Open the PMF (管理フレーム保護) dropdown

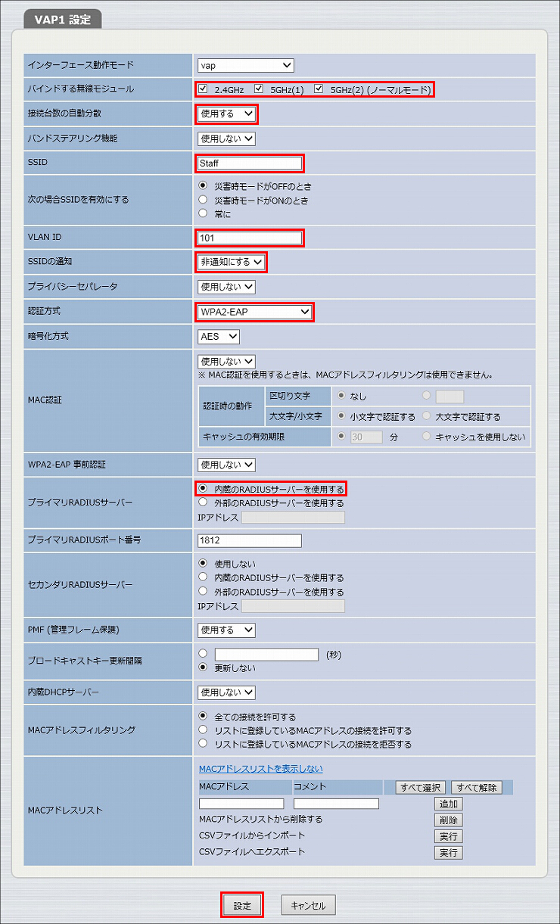pyautogui.click(x=226, y=630)
